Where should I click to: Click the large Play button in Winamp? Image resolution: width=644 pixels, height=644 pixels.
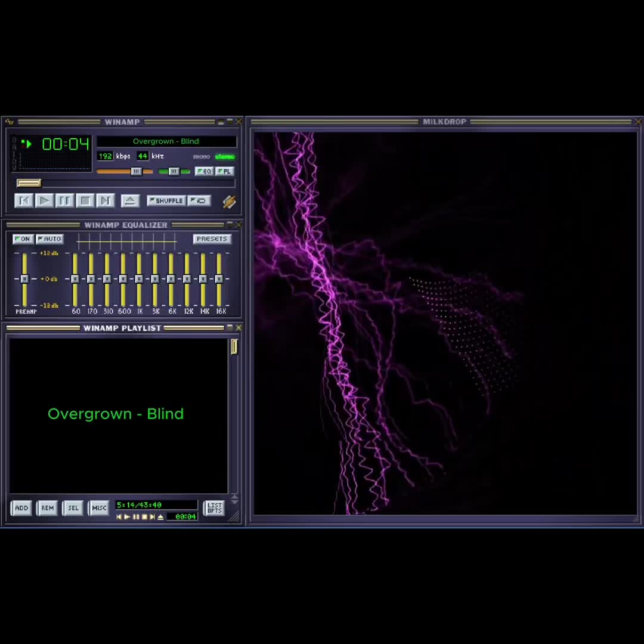click(x=44, y=201)
